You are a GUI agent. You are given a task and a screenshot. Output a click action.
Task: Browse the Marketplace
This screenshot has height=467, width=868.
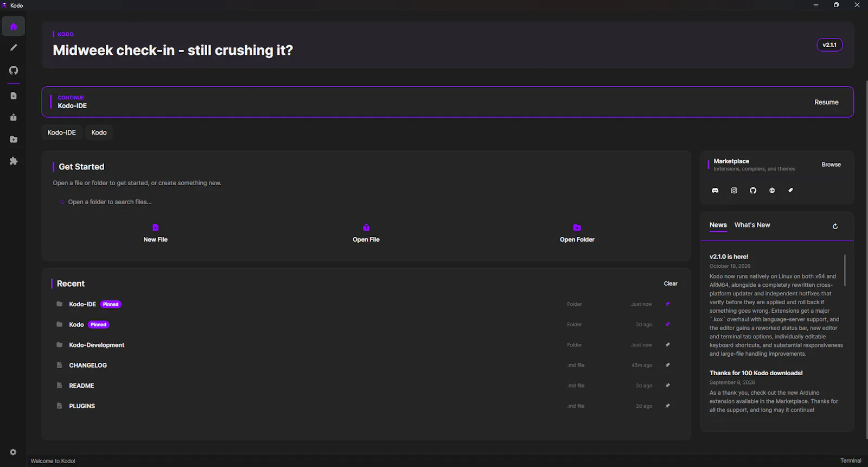831,165
